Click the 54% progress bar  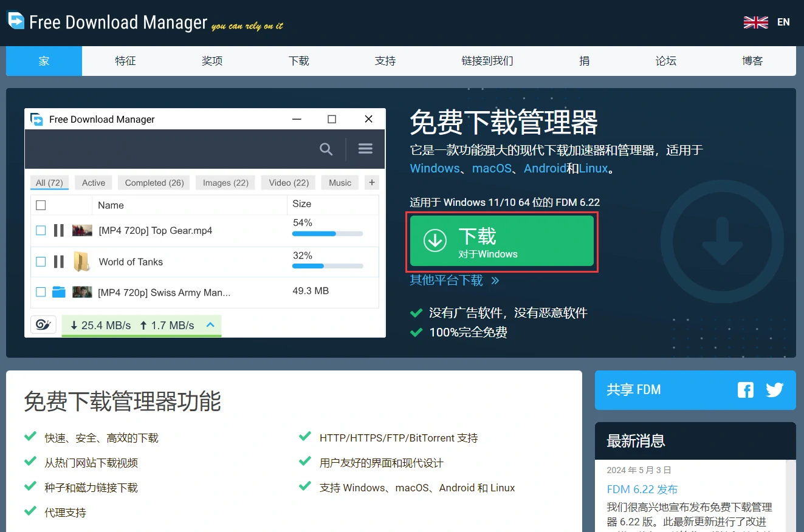coord(328,234)
